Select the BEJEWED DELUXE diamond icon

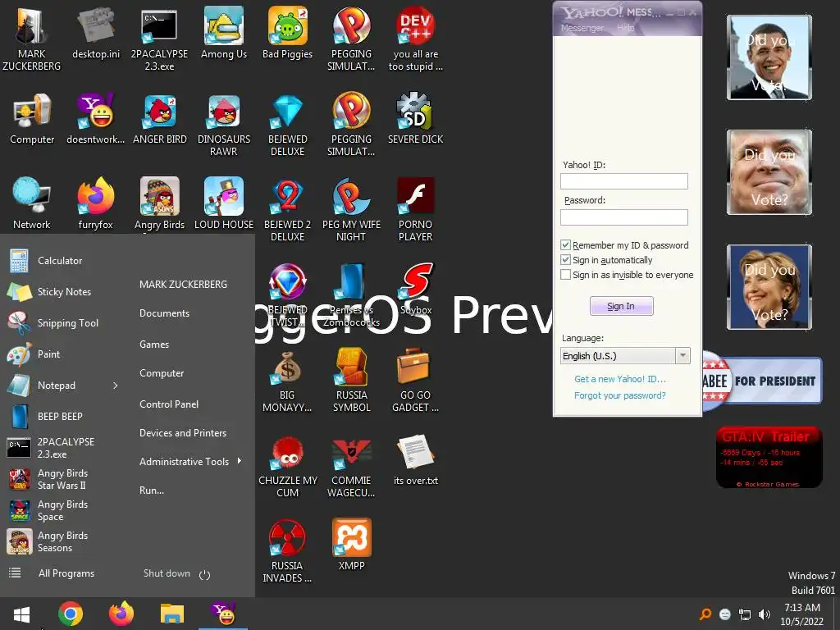[x=288, y=125]
